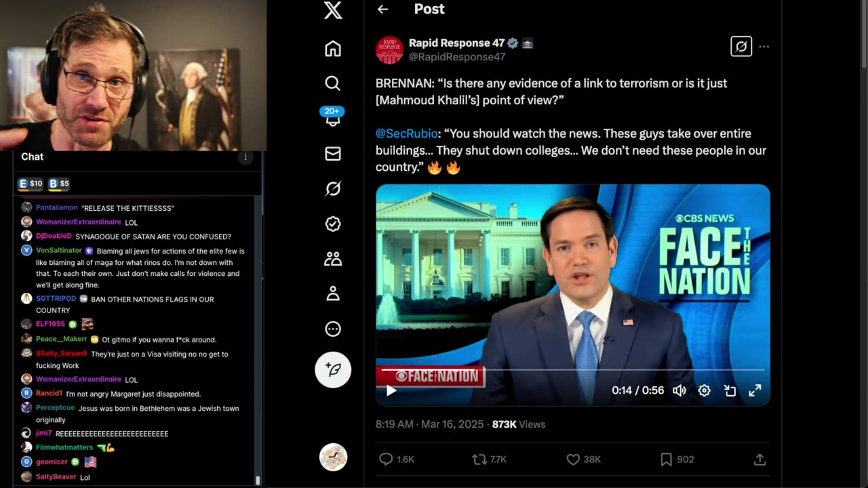Open Messages envelope icon
The image size is (868, 488).
pos(332,154)
